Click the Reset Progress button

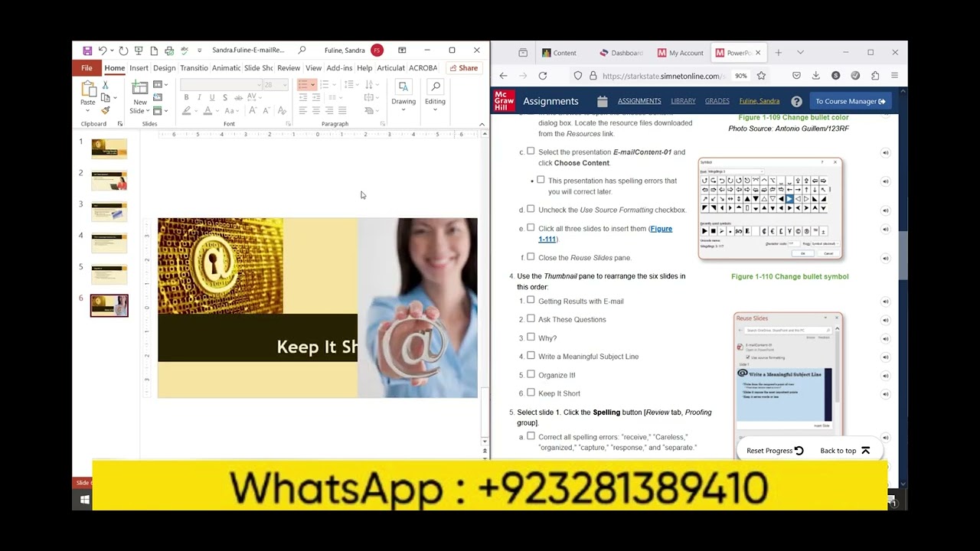click(775, 451)
